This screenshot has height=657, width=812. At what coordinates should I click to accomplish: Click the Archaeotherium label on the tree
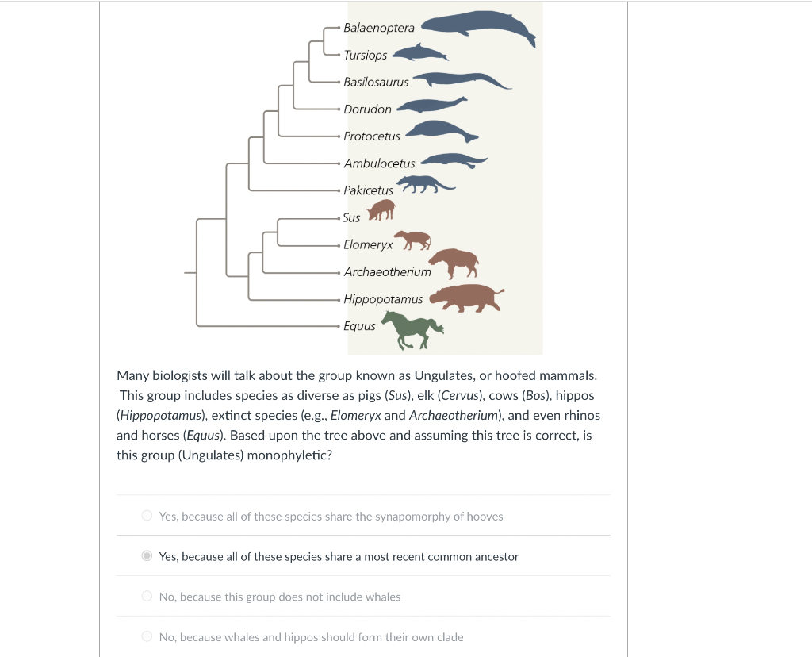tap(387, 271)
